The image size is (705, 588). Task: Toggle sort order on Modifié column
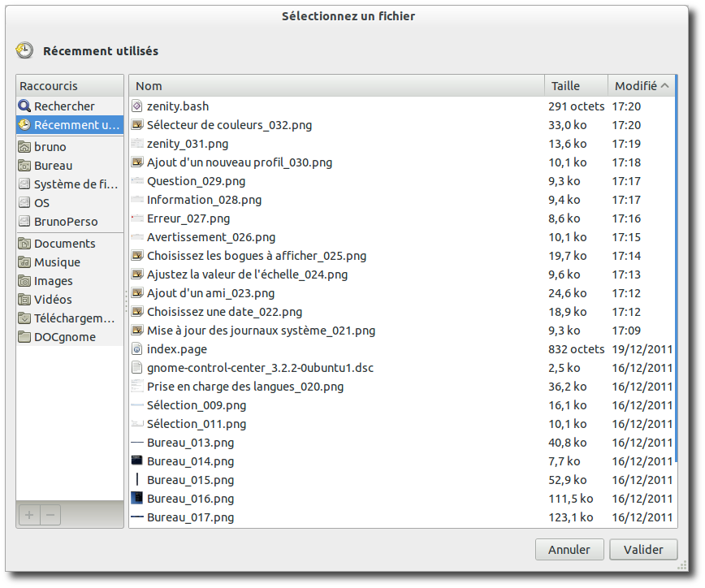pos(641,86)
